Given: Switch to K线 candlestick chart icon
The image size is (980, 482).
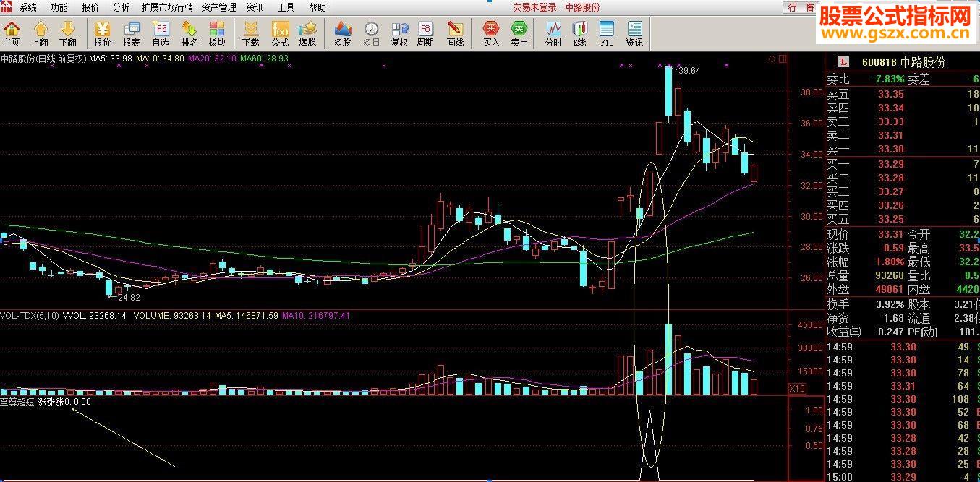Looking at the screenshot, I should [579, 33].
